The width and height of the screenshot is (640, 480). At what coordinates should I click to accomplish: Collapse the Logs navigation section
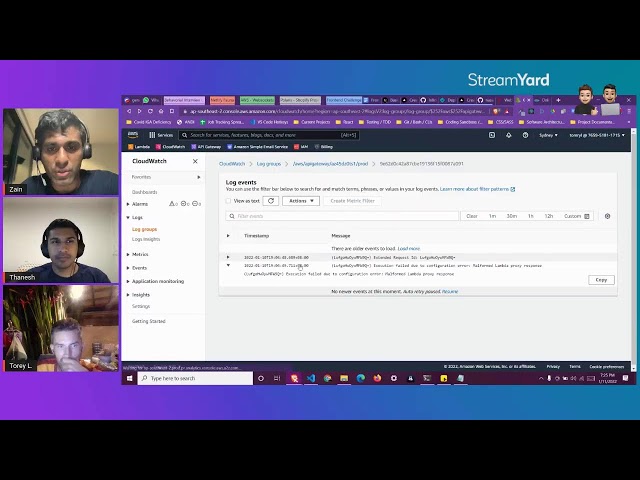[x=128, y=218]
